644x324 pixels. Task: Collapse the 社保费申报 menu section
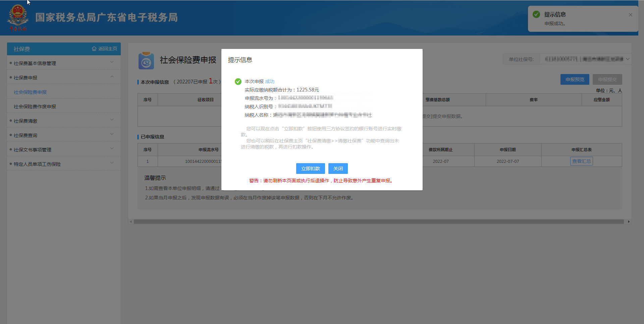pos(112,77)
